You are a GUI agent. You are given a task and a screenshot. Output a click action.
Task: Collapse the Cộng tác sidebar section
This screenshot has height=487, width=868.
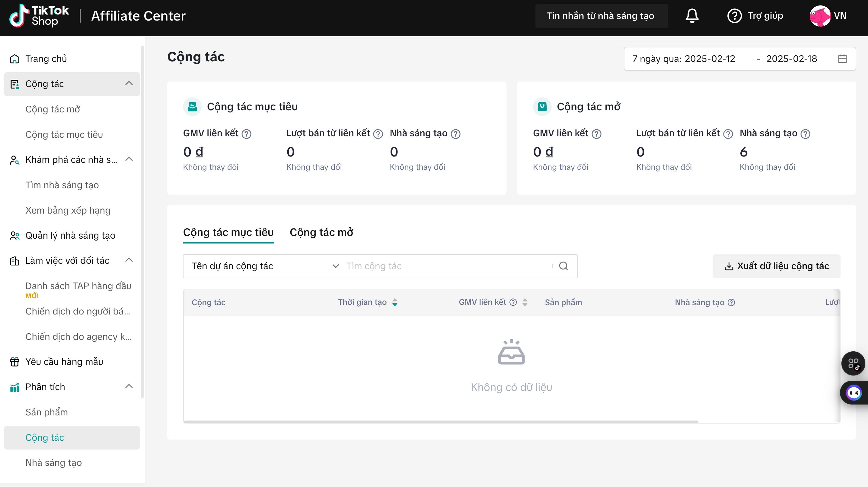tap(129, 84)
